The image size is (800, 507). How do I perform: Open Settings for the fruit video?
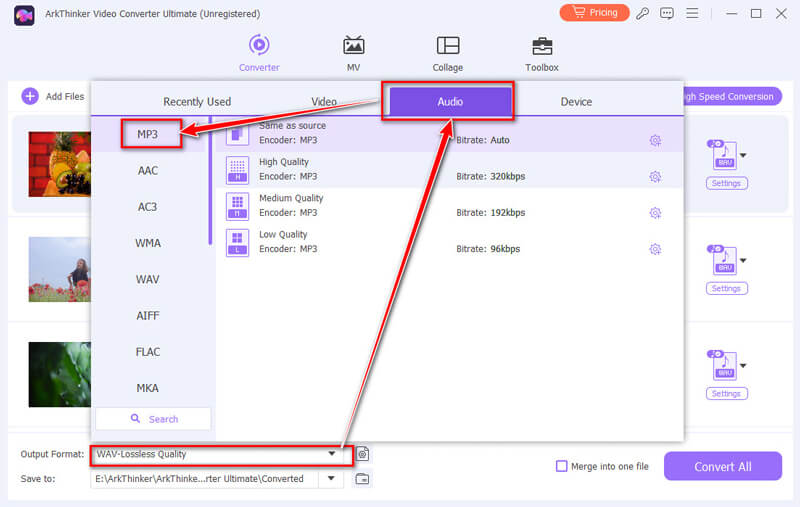point(727,183)
